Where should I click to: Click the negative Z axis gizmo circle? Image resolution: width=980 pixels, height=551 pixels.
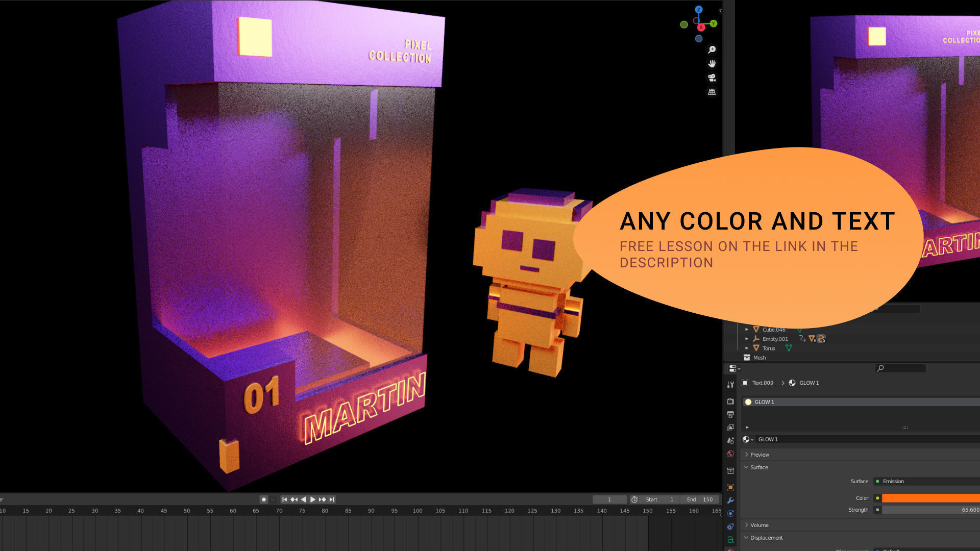click(699, 39)
